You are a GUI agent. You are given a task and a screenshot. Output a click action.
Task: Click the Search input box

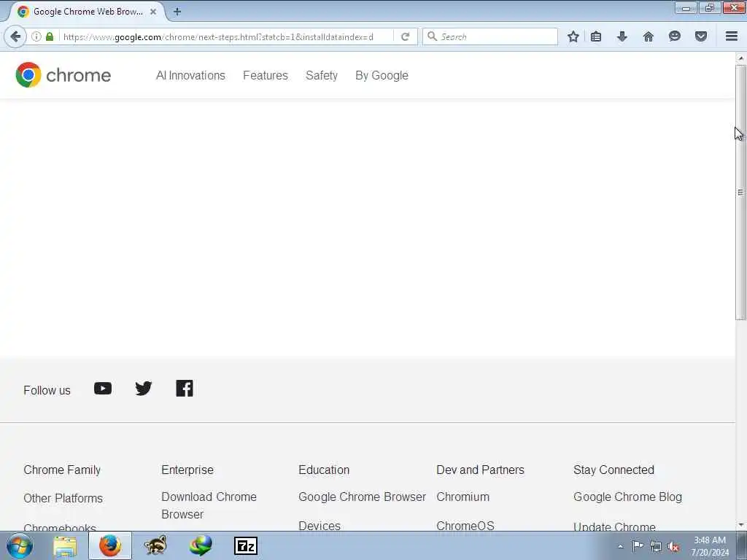[x=490, y=36]
